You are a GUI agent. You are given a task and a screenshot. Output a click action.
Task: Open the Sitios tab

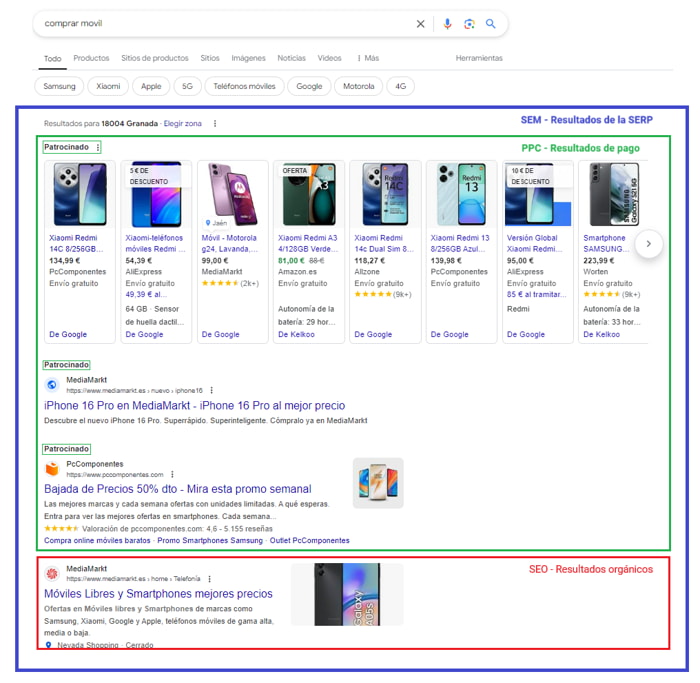(x=210, y=58)
